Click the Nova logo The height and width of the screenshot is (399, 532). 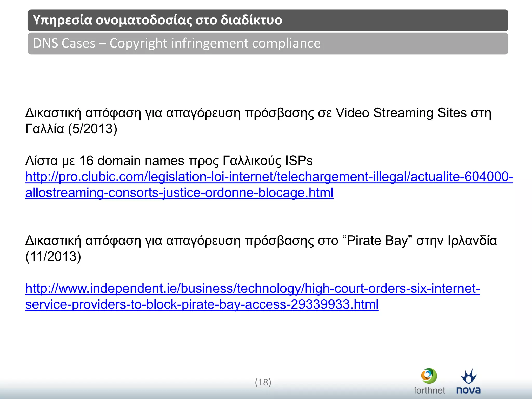[x=468, y=381]
